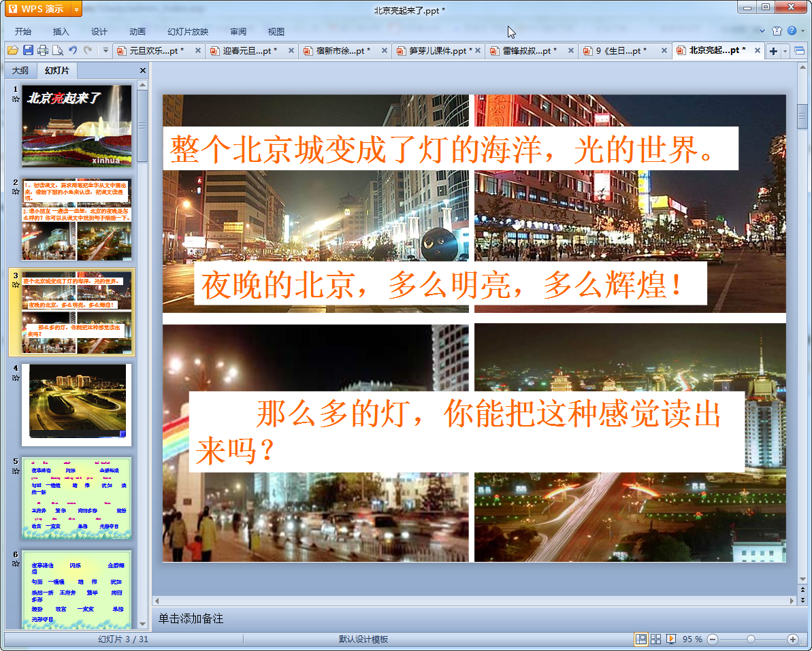Open the dropdown arrow beside new tab plus

point(785,51)
